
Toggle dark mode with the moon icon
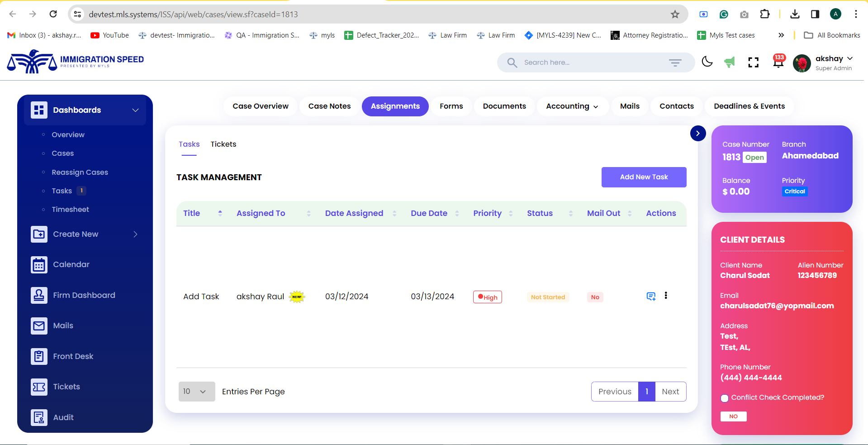click(x=707, y=62)
